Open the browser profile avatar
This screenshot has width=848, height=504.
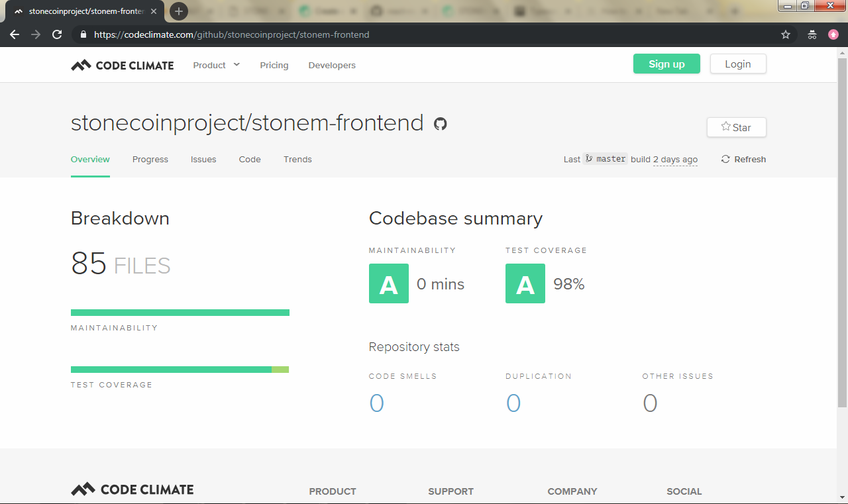(x=833, y=34)
